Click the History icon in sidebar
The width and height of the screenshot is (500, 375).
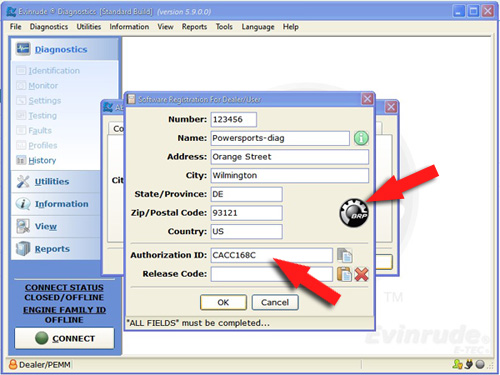coord(21,160)
